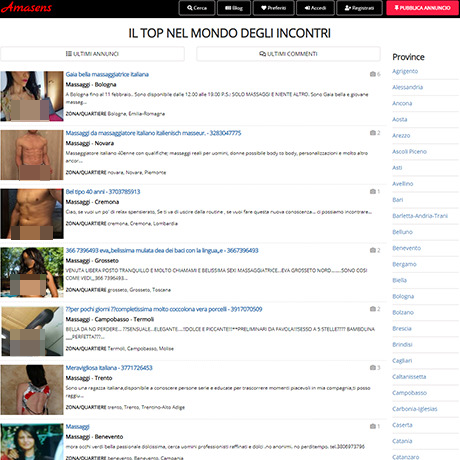
Task: Open the Meravigliosa italiana listing title
Action: tap(109, 368)
